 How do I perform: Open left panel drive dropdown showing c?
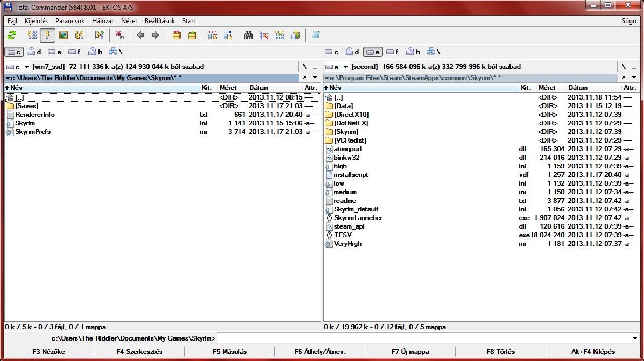18,67
